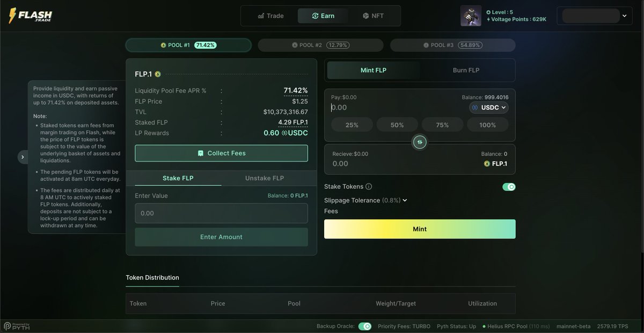Switch to the Unstake FLP tab
Image resolution: width=644 pixels, height=333 pixels.
pos(265,178)
